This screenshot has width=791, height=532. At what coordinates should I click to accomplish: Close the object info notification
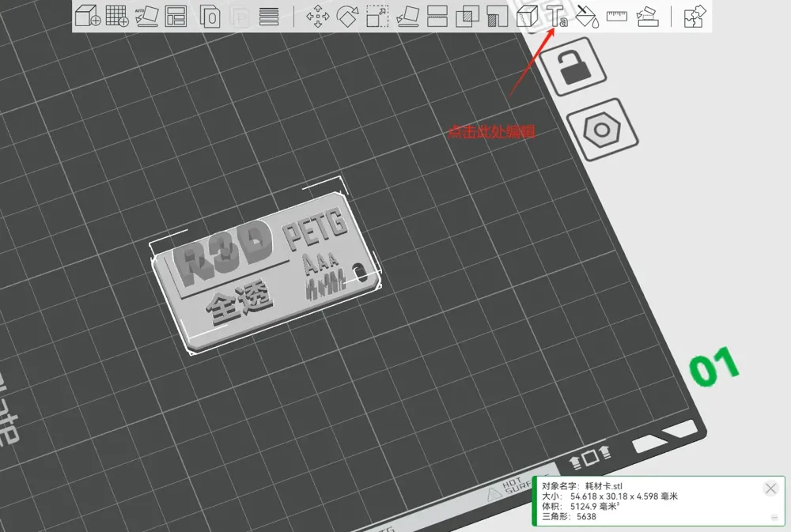[x=770, y=489]
